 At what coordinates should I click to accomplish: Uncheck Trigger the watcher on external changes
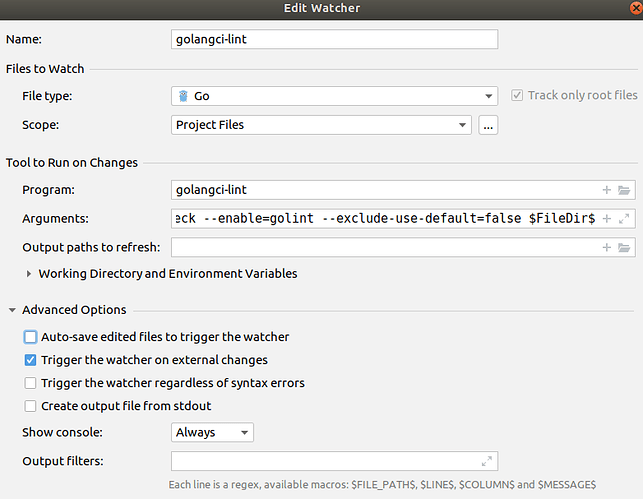(30, 360)
